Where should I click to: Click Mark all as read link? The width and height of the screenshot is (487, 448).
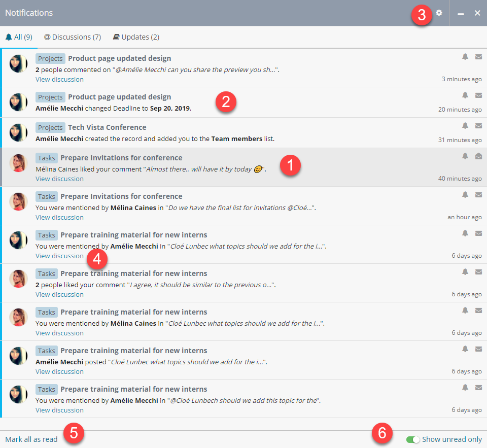pyautogui.click(x=31, y=439)
